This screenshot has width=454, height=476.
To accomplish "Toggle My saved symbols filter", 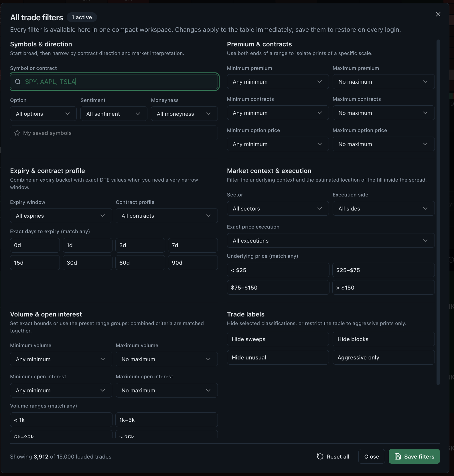I will click(x=114, y=133).
